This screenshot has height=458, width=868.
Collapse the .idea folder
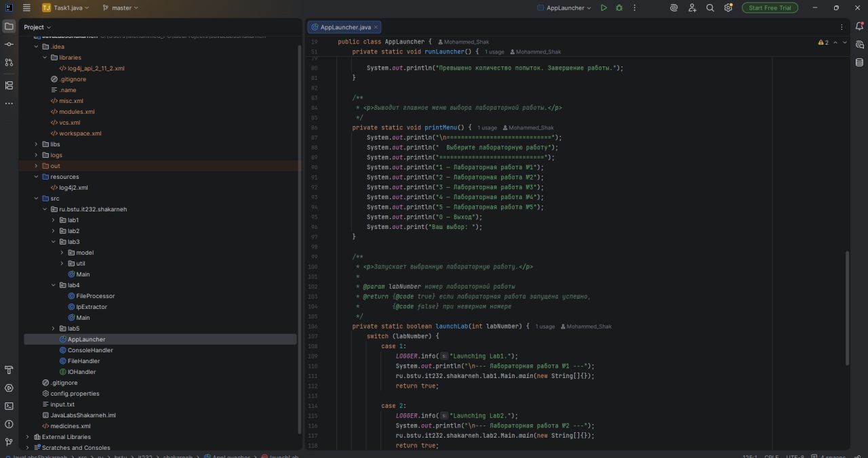(x=37, y=47)
